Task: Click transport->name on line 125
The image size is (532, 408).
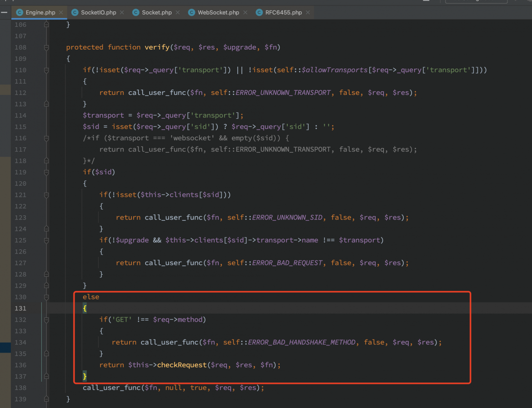Action: pyautogui.click(x=287, y=240)
